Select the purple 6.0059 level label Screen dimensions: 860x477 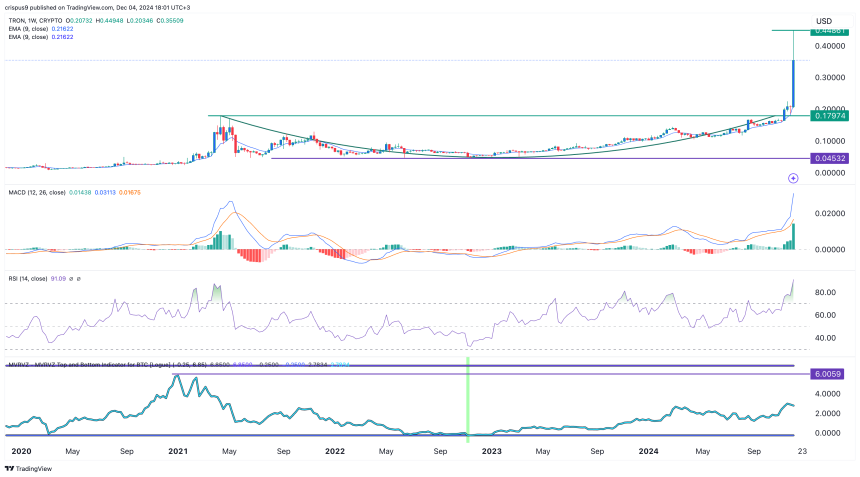click(825, 373)
